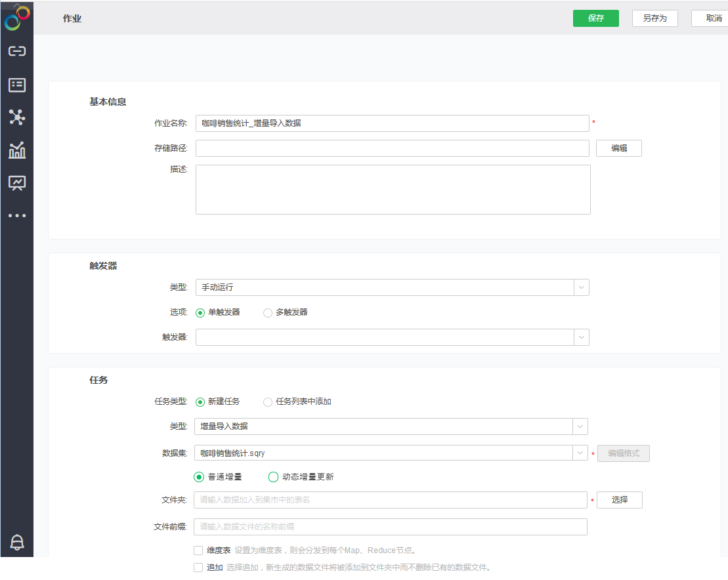Open the presentation dashboard icon in sidebar
This screenshot has height=580, width=728.
click(x=17, y=183)
